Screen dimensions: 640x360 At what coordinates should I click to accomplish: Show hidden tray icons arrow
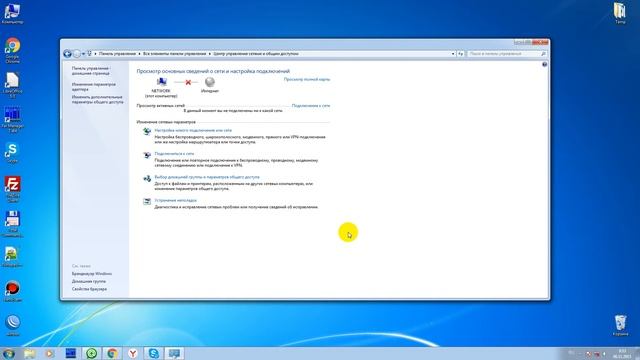click(x=580, y=354)
